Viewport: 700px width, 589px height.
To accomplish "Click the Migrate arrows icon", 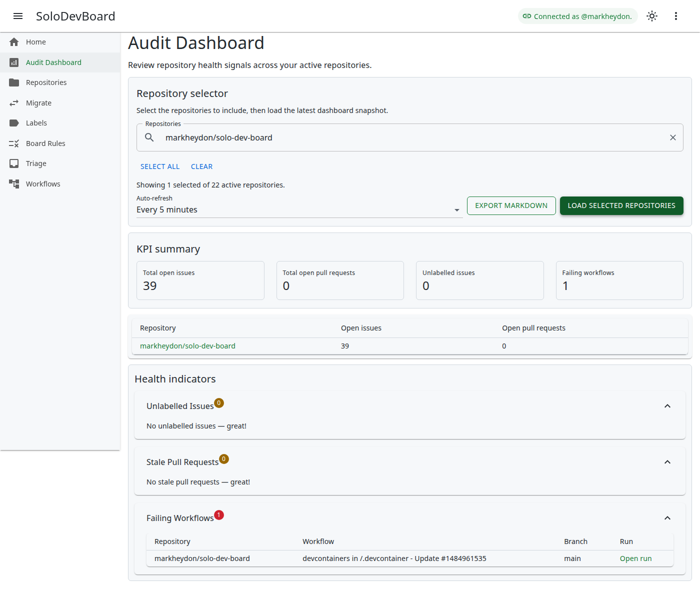I will [14, 103].
